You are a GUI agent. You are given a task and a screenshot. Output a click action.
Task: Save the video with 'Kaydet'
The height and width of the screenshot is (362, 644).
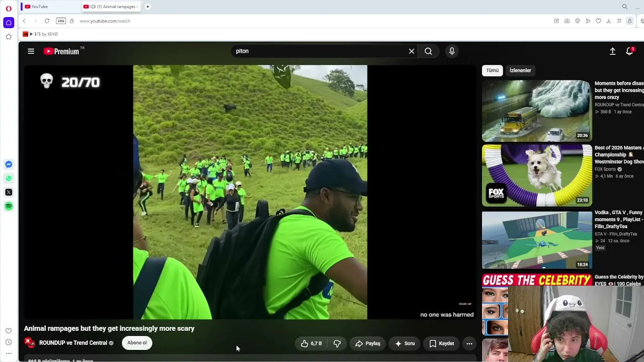[x=442, y=343]
